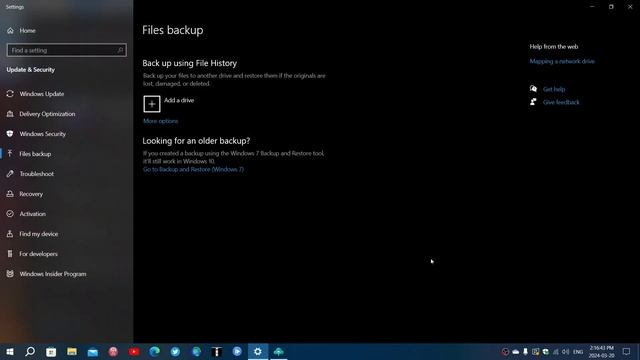Screen dimensions: 640x360
Task: Open More options link
Action: [160, 121]
